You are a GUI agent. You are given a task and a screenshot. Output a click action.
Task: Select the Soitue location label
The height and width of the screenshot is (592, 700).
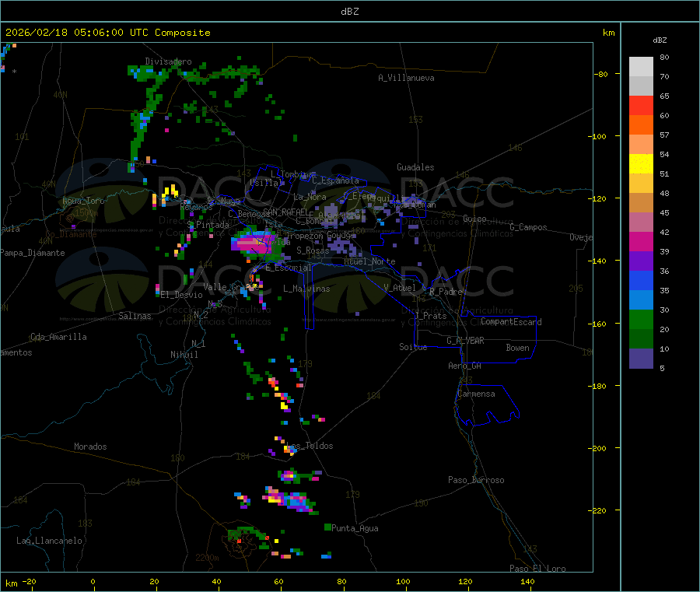tap(413, 347)
